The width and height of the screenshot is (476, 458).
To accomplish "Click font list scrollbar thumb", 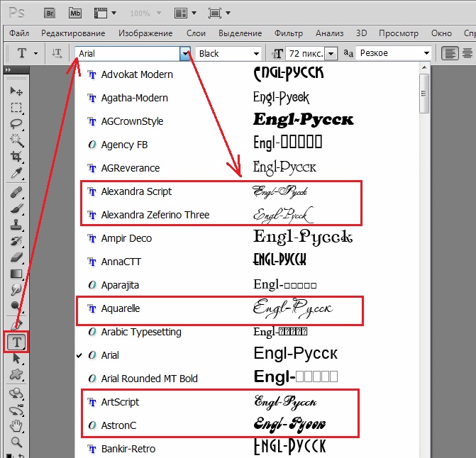I will point(424,94).
